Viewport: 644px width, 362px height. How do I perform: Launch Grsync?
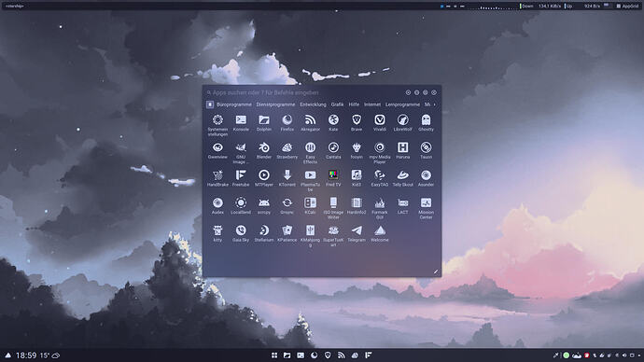287,206
